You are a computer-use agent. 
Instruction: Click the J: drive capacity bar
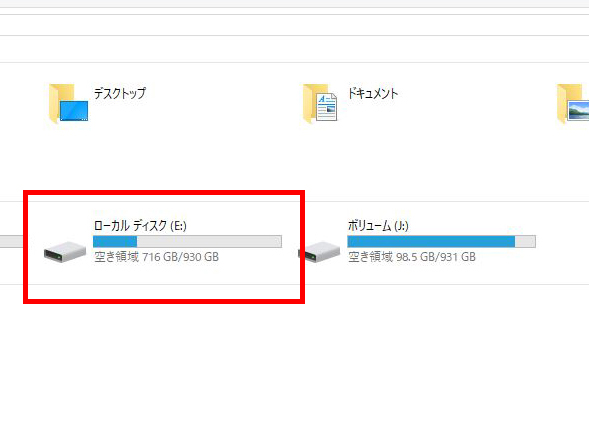(x=441, y=242)
